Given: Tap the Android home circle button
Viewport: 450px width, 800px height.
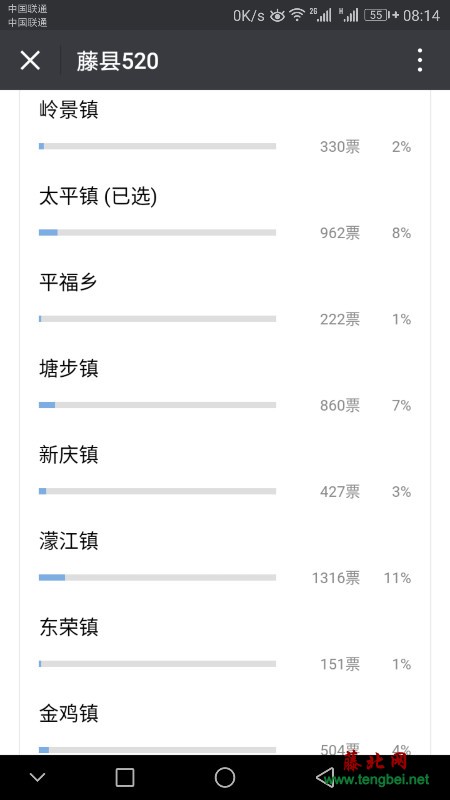Looking at the screenshot, I should [225, 777].
